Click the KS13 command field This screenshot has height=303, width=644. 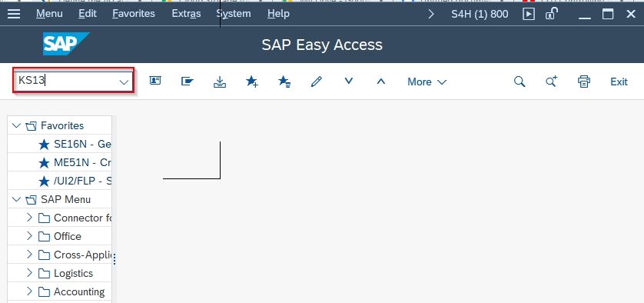[68, 80]
